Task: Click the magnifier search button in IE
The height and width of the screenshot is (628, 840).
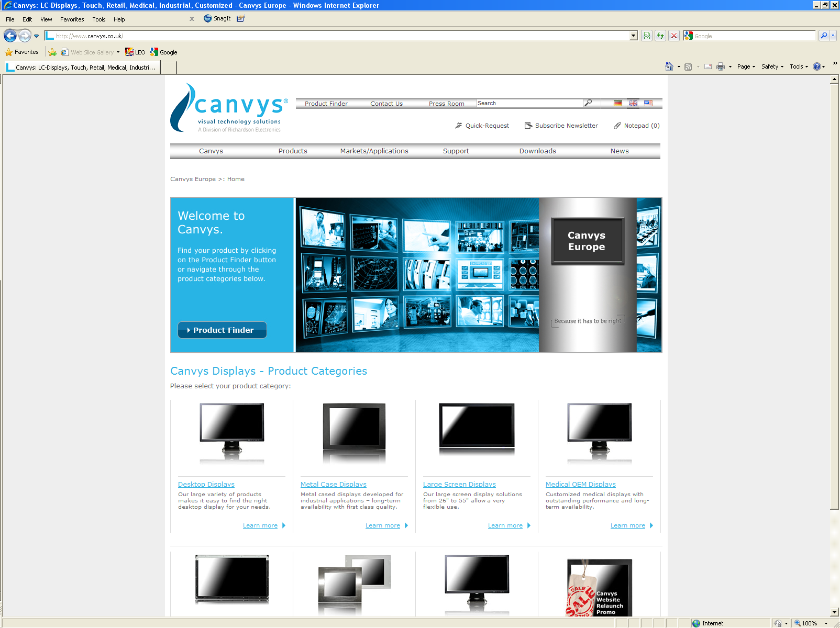Action: click(824, 36)
